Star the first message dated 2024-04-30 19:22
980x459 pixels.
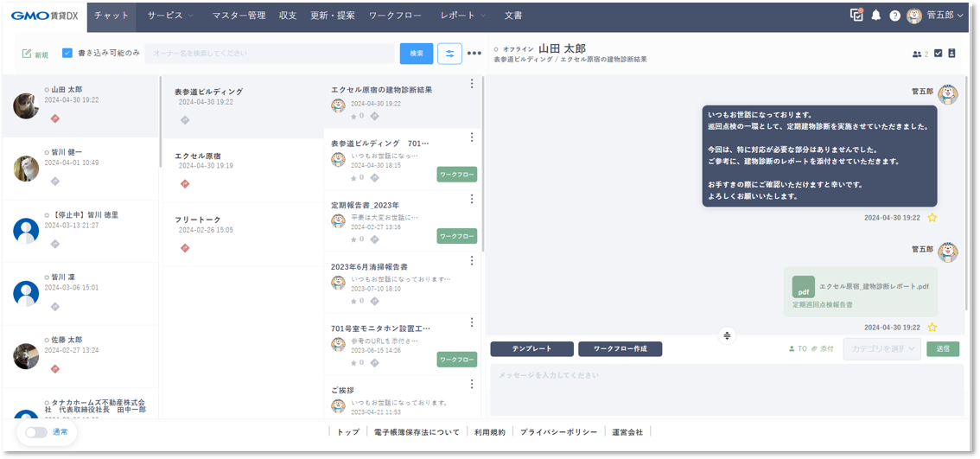click(x=932, y=218)
